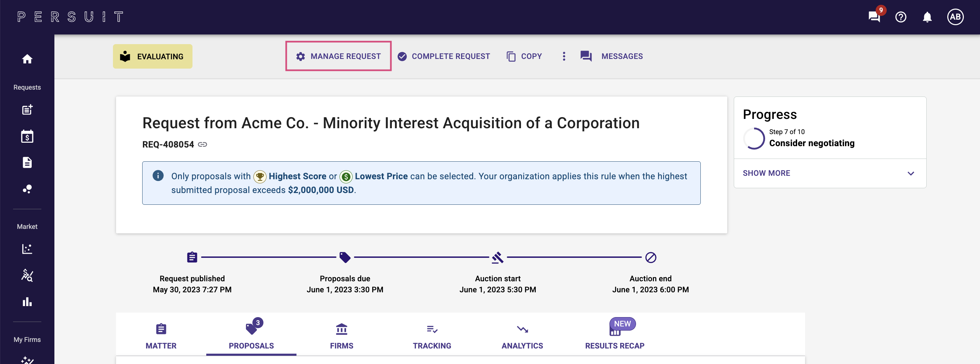Open the three-dot more options menu
This screenshot has height=364, width=980.
(564, 56)
